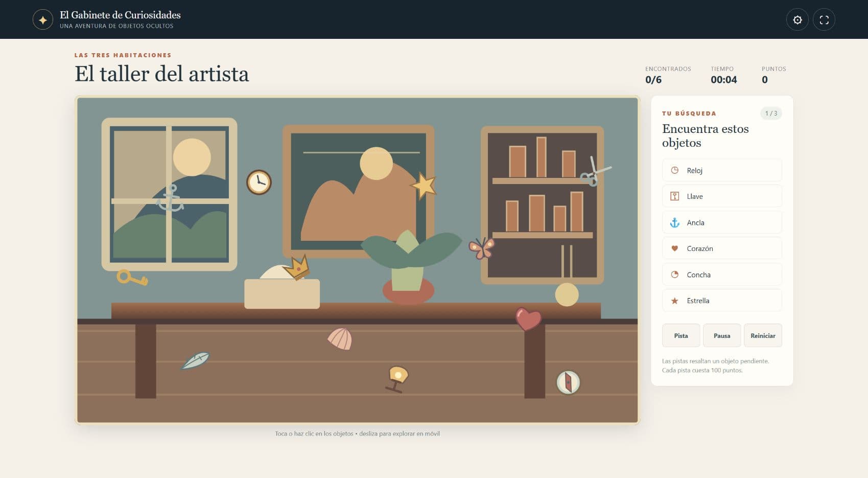The height and width of the screenshot is (478, 868).
Task: Click the 0/6 found counter
Action: click(x=653, y=80)
